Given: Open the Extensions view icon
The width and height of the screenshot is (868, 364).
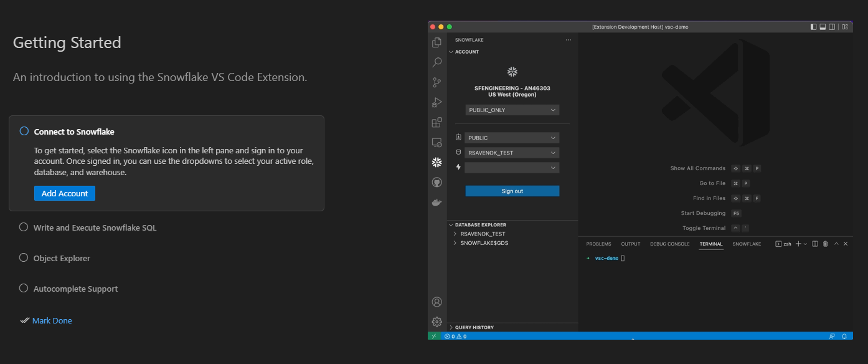Looking at the screenshot, I should [x=436, y=122].
